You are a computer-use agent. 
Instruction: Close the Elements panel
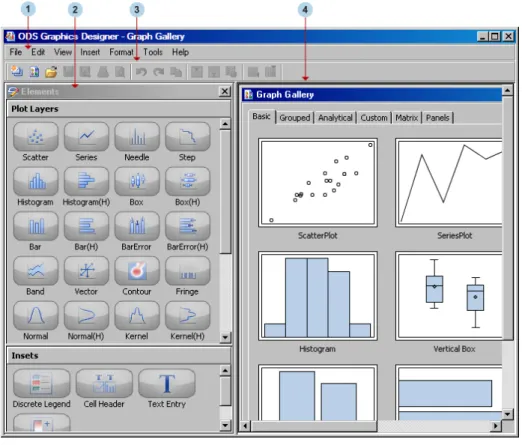[x=225, y=91]
